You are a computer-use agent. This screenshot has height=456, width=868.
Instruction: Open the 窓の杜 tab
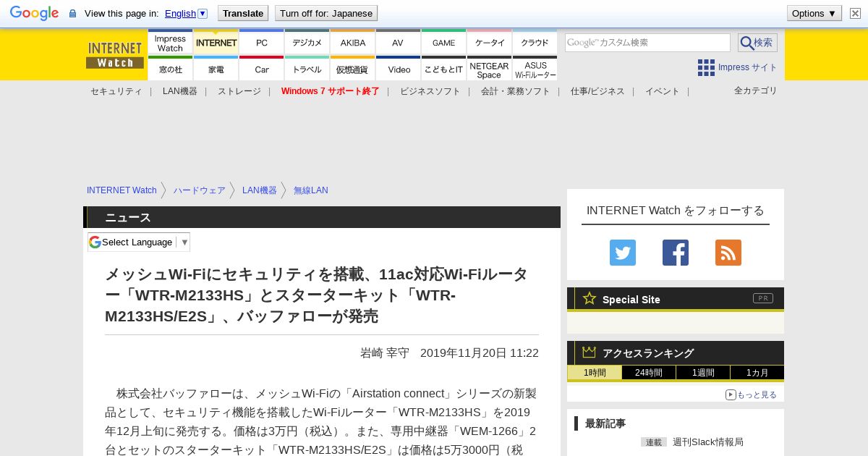click(170, 69)
